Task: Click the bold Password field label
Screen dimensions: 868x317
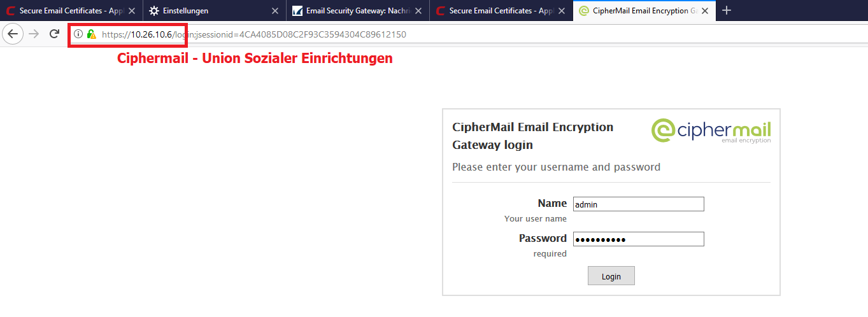Action: click(543, 238)
